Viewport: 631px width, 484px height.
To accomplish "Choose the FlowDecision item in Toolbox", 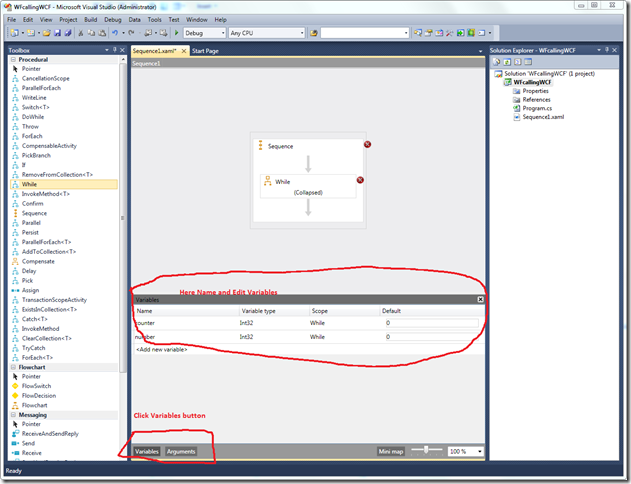I will pos(38,395).
